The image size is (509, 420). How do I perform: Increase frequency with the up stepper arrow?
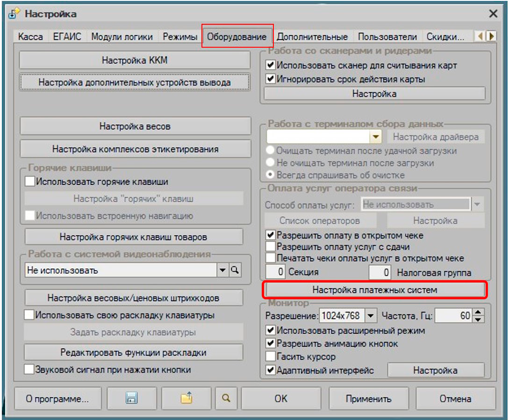click(478, 313)
